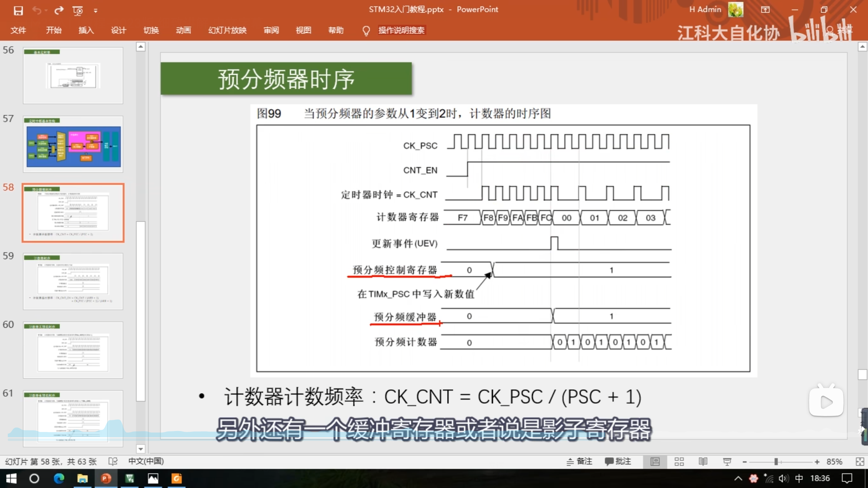Viewport: 868px width, 488px height.
Task: Toggle the Notes (备注) pane
Action: (x=579, y=462)
